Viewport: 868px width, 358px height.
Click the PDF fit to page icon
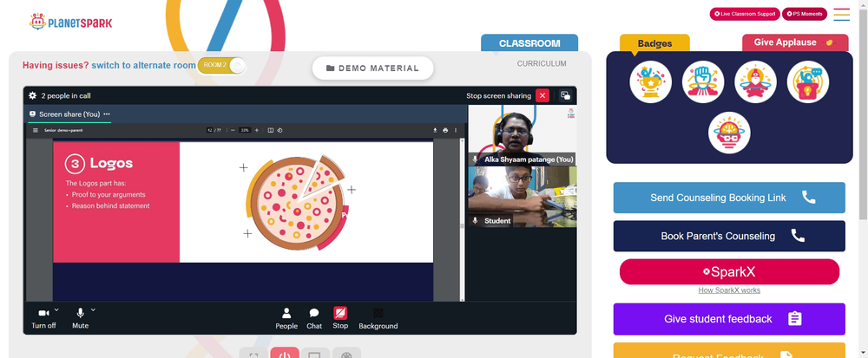point(271,130)
